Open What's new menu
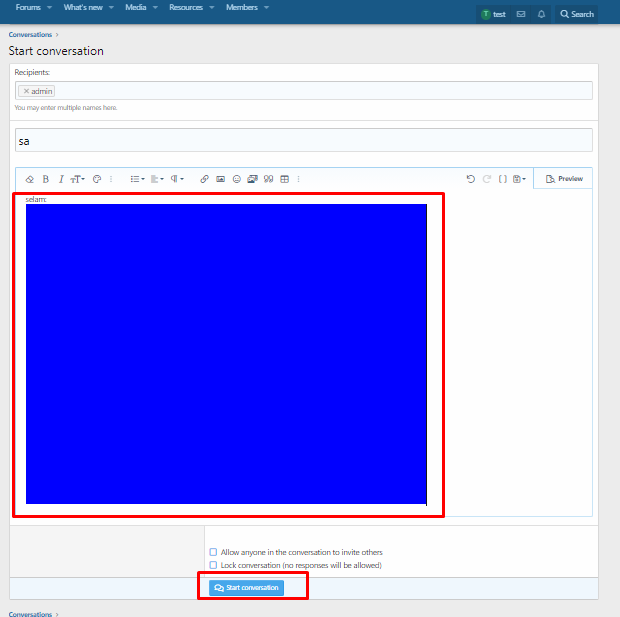The image size is (620, 617). pyautogui.click(x=83, y=7)
